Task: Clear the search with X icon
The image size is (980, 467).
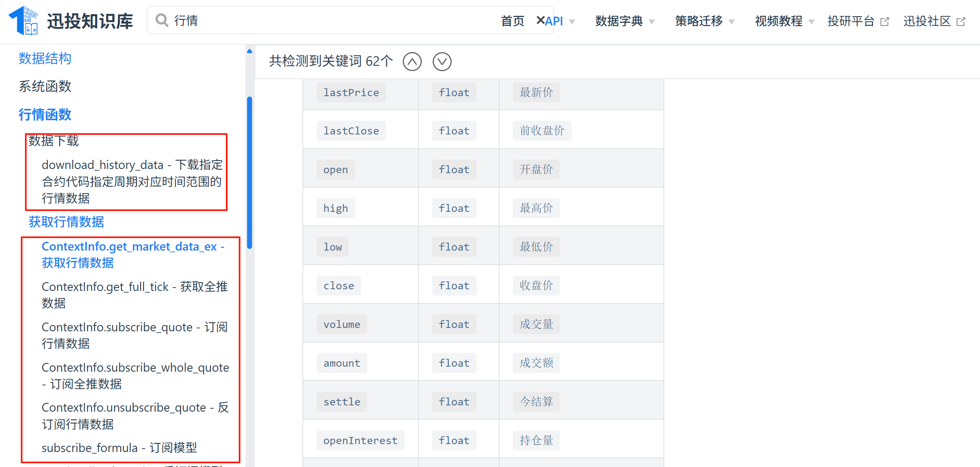Action: pyautogui.click(x=540, y=20)
